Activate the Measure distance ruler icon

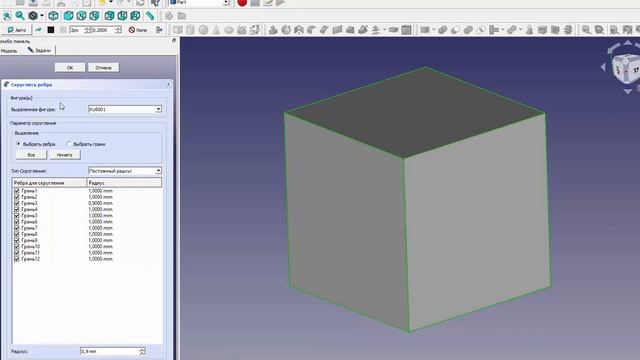[150, 16]
